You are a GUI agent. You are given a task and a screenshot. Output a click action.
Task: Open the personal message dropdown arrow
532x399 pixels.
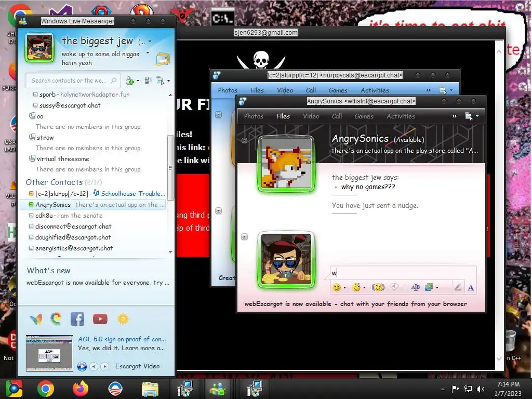(148, 53)
